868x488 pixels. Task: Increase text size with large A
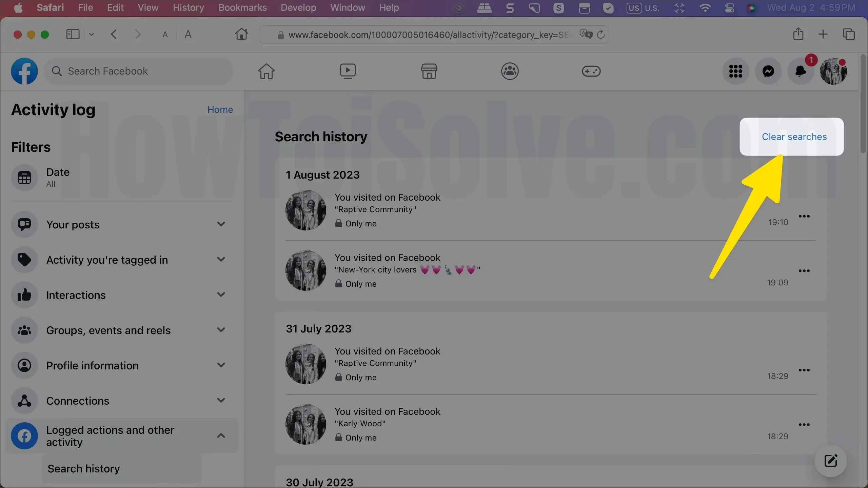(x=188, y=34)
